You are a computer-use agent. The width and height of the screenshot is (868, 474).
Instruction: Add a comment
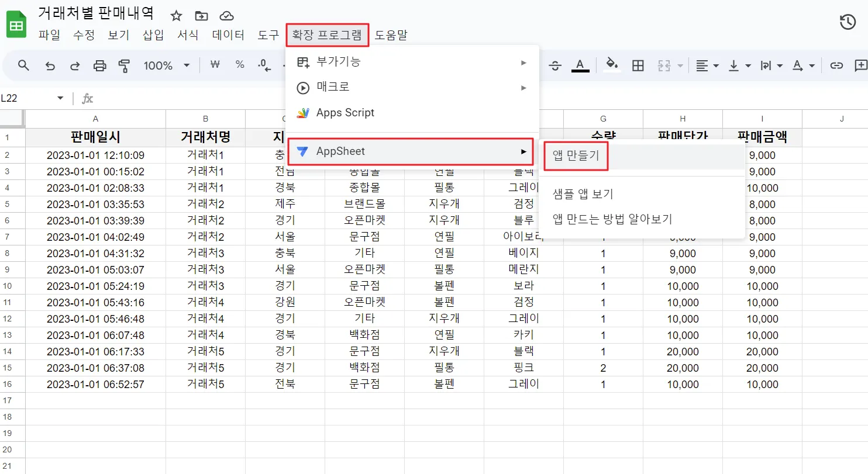(x=860, y=65)
